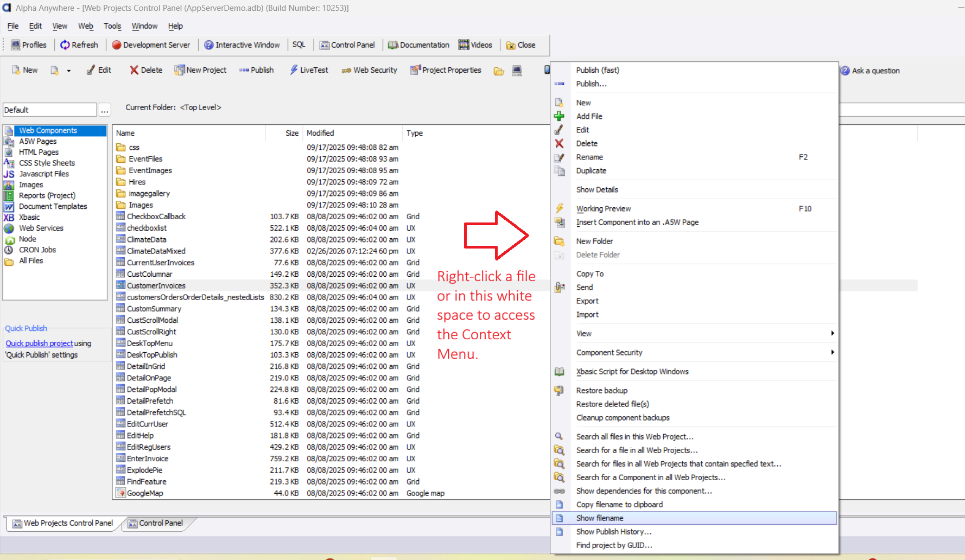
Task: Select the EventImages folder
Action: tap(150, 171)
